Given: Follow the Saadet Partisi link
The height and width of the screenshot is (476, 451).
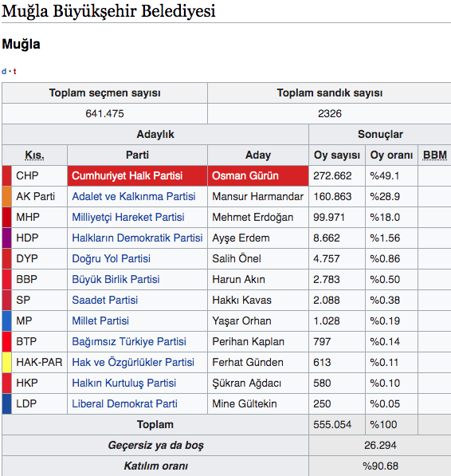Looking at the screenshot, I should click(x=105, y=300).
